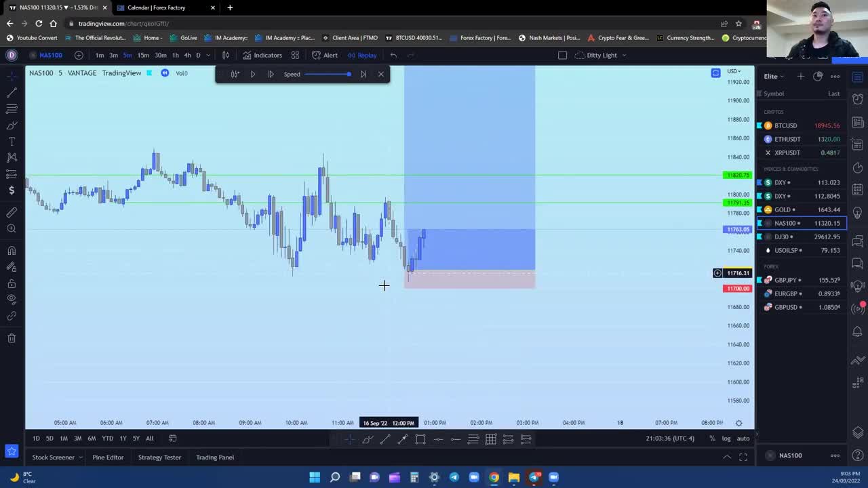This screenshot has width=868, height=488.
Task: Create an Alert from the toolbar
Action: tap(325, 55)
